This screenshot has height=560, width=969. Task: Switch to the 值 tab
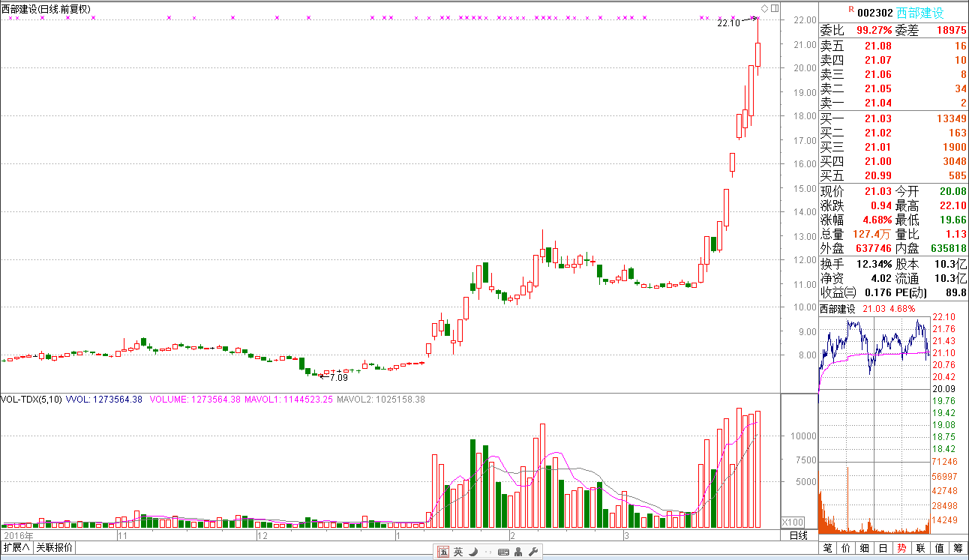coord(940,549)
